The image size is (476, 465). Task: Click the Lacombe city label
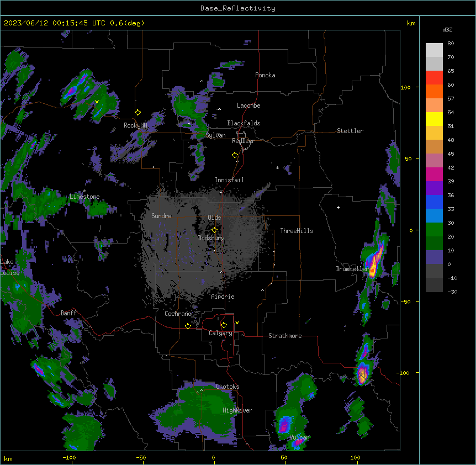[248, 105]
